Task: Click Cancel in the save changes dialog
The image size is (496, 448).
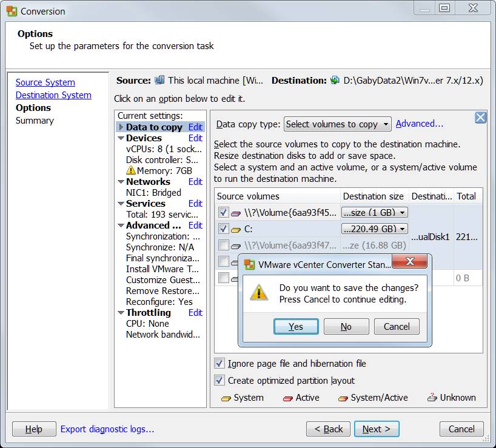Action: tap(397, 326)
